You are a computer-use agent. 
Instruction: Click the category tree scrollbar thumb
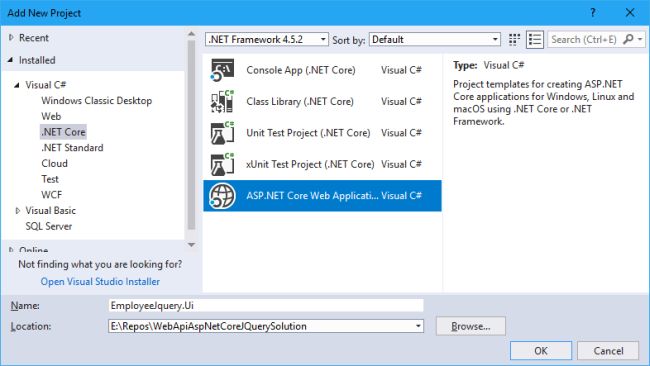pyautogui.click(x=191, y=135)
